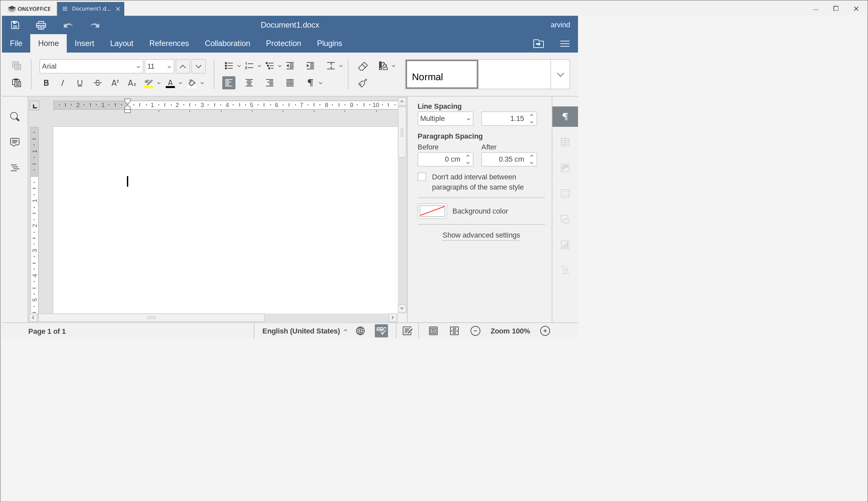868x502 pixels.
Task: Undo the last action
Action: tap(68, 25)
